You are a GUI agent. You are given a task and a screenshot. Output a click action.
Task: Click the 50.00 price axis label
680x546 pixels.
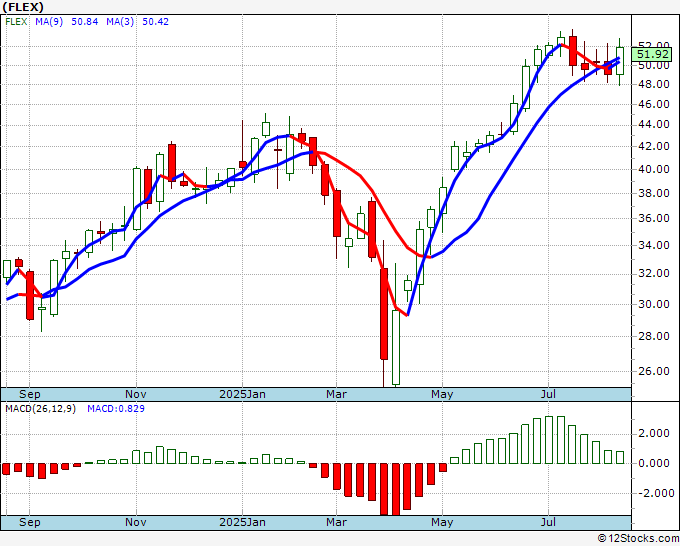point(654,66)
